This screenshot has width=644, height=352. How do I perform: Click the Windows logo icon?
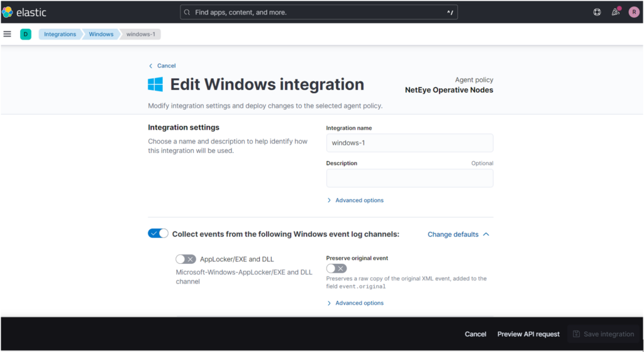tap(155, 84)
